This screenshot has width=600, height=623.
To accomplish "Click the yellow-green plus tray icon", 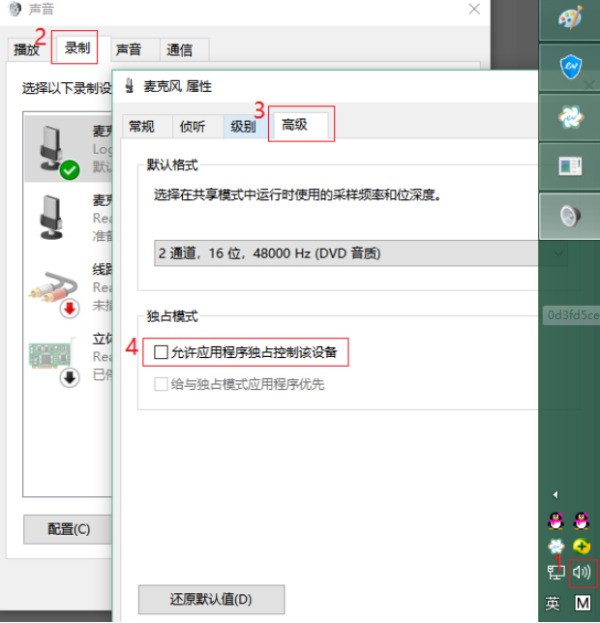I will pyautogui.click(x=582, y=547).
